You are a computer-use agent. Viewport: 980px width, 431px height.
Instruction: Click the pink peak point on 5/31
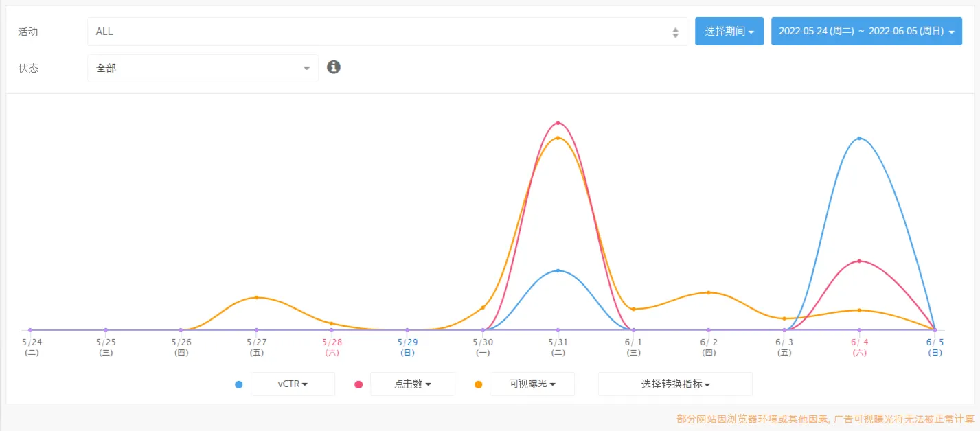pos(558,123)
